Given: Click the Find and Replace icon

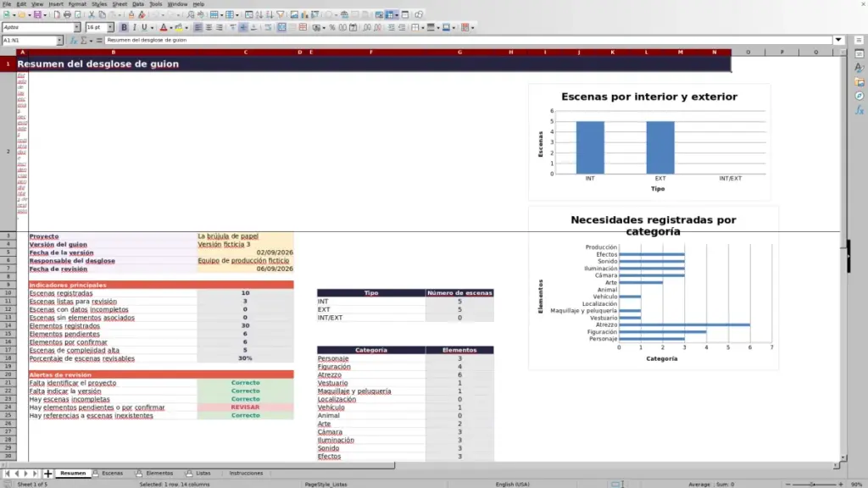Looking at the screenshot, I should 191,15.
